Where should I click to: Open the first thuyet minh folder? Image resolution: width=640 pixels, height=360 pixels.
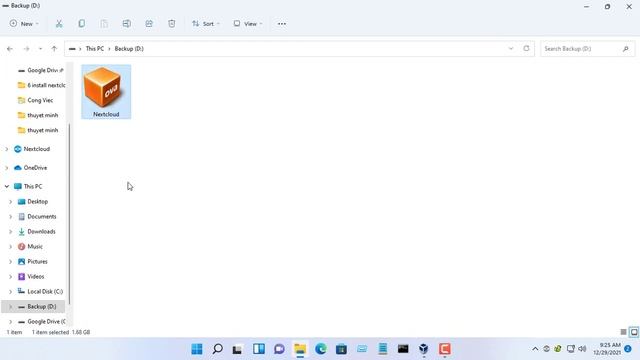[38, 115]
